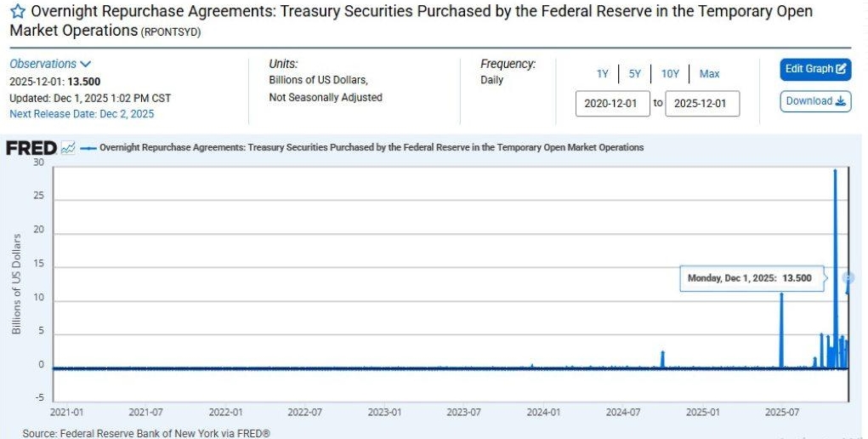Click the FRED logo above the graph
Image resolution: width=868 pixels, height=439 pixels.
pos(31,148)
